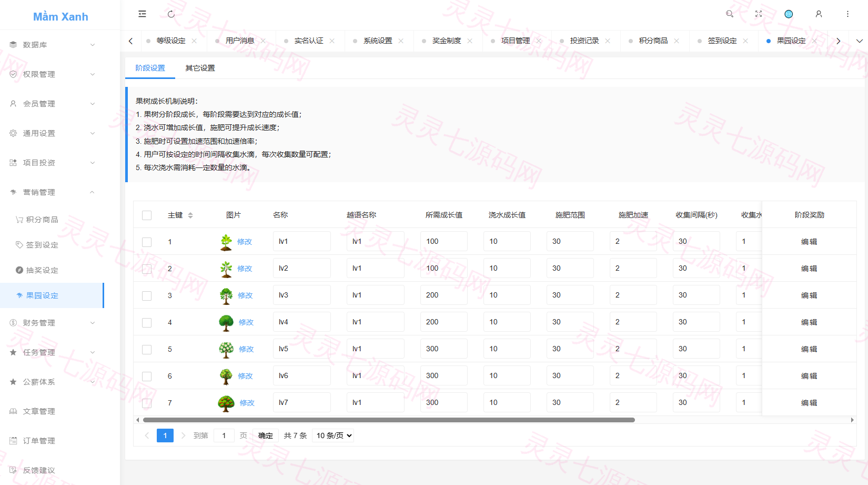Open the more options vertical dots

tap(847, 14)
